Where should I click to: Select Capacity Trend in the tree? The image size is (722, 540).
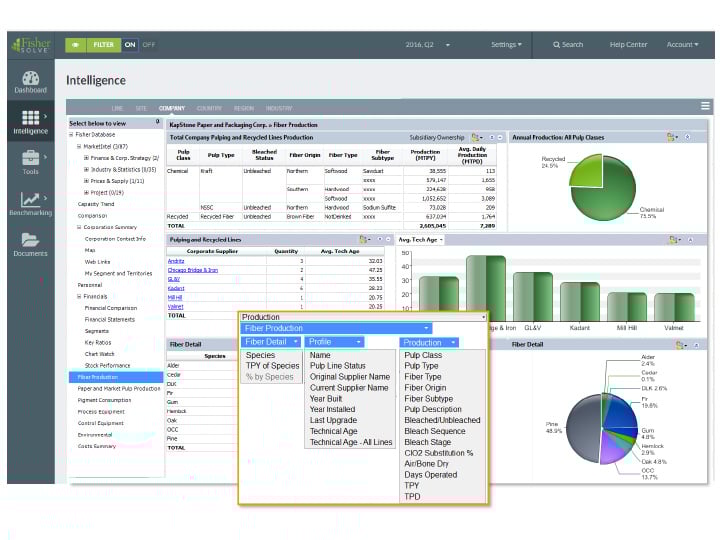[96, 204]
